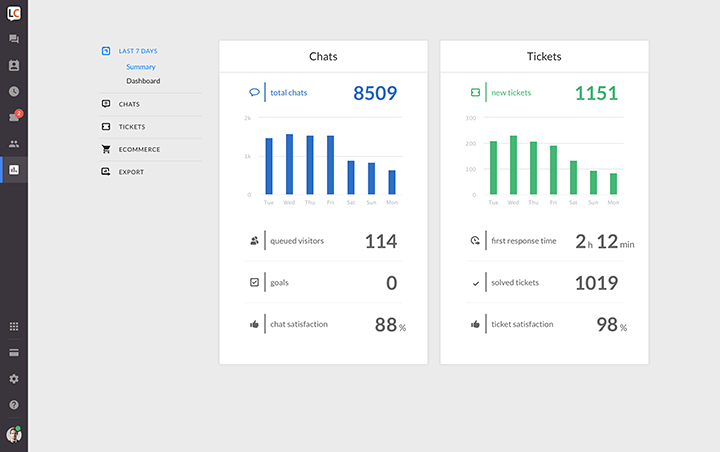
Task: Click the 1151 new tickets value
Action: coord(596,93)
